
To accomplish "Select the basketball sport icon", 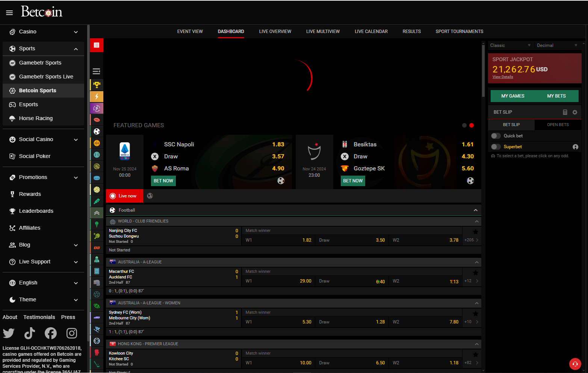I will (97, 143).
